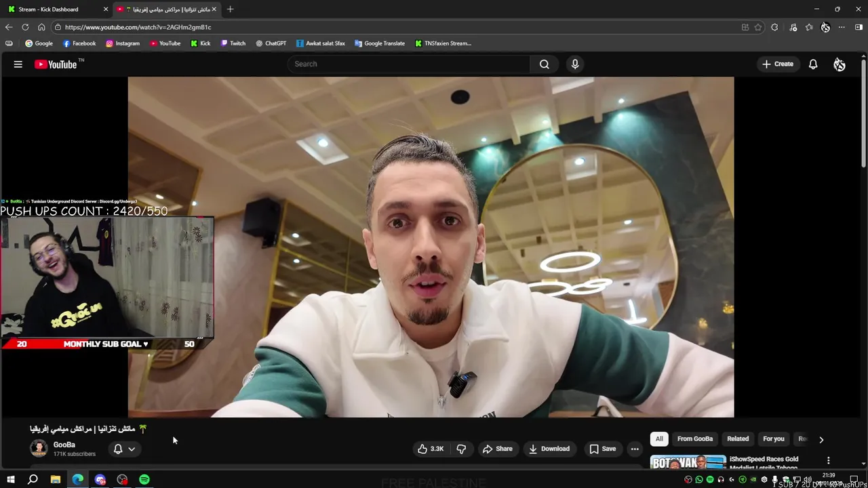
Task: Open TNSfaxien Stream bookmark
Action: [x=443, y=43]
